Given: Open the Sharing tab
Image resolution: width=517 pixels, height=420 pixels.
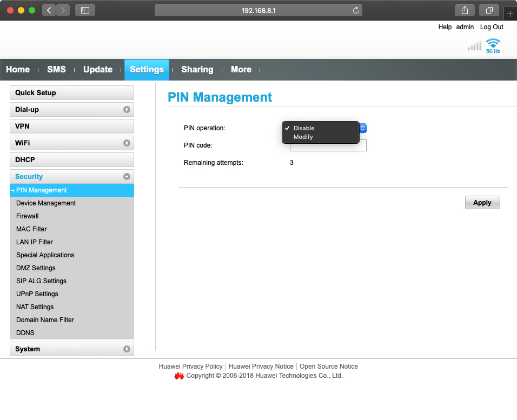Looking at the screenshot, I should [x=197, y=70].
